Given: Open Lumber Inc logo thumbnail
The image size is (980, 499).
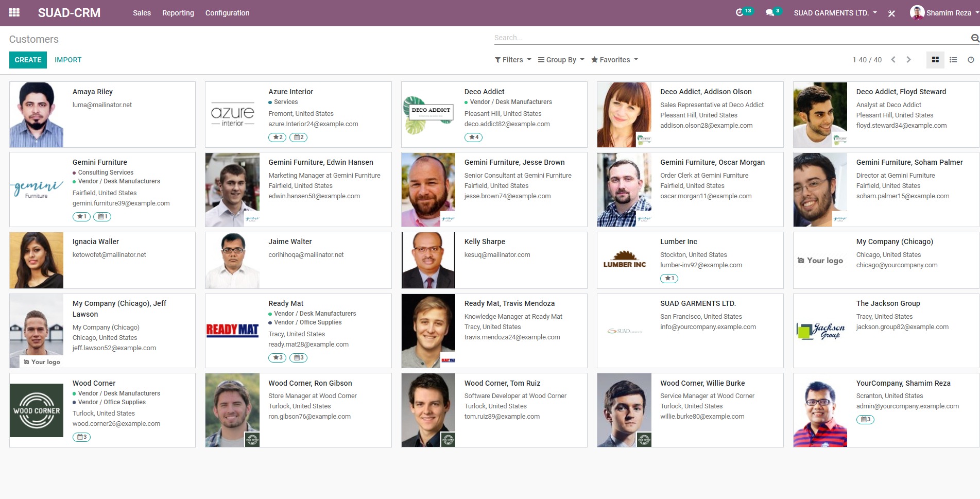Looking at the screenshot, I should (x=624, y=260).
